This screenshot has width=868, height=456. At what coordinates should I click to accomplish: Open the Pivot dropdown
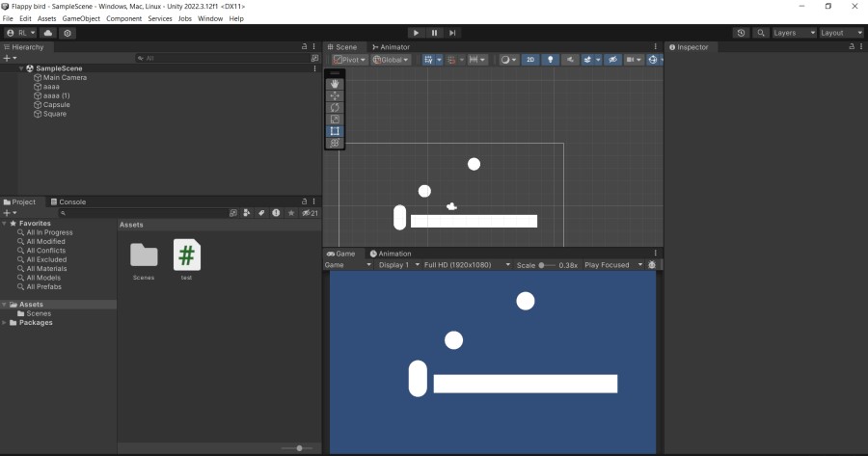(348, 60)
